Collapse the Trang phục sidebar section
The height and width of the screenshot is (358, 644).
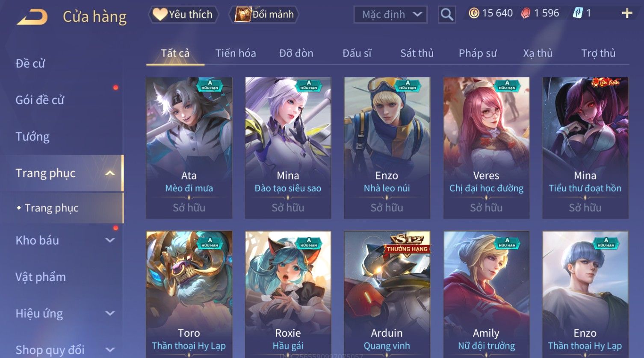tap(110, 173)
